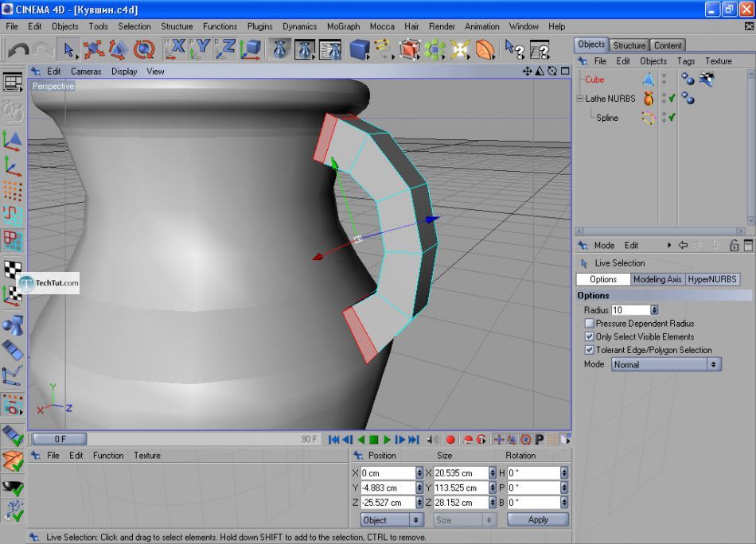Click the Radius value field

click(x=630, y=310)
